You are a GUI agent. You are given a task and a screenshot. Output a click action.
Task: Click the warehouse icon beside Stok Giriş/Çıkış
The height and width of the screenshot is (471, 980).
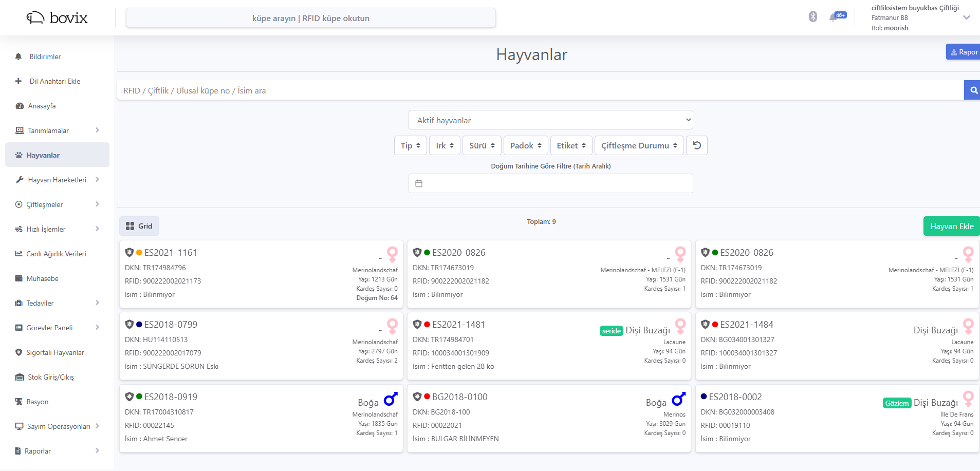[20, 377]
